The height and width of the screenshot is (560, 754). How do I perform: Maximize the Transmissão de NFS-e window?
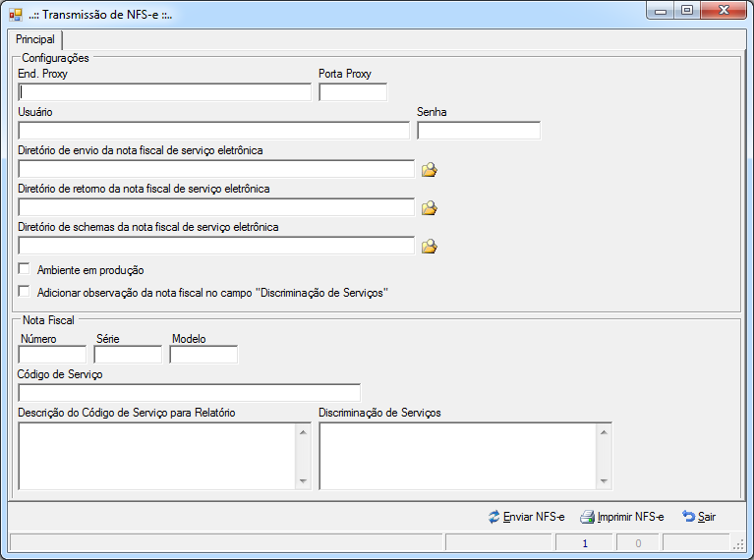point(687,11)
